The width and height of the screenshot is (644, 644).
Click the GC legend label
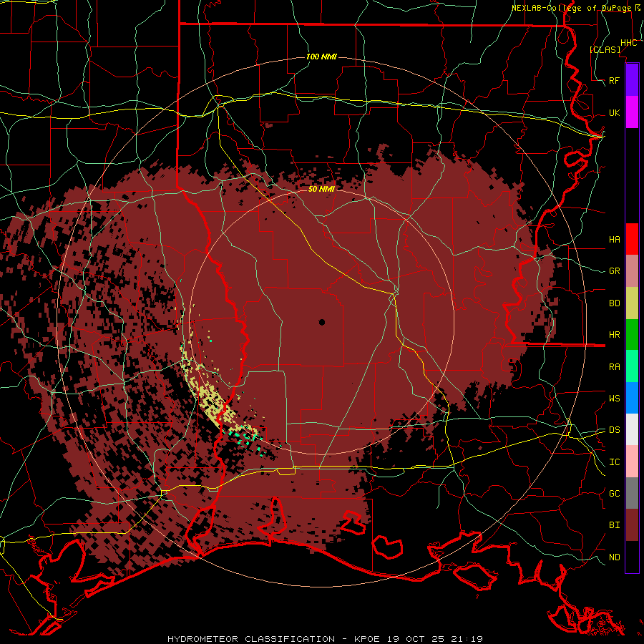click(x=614, y=494)
